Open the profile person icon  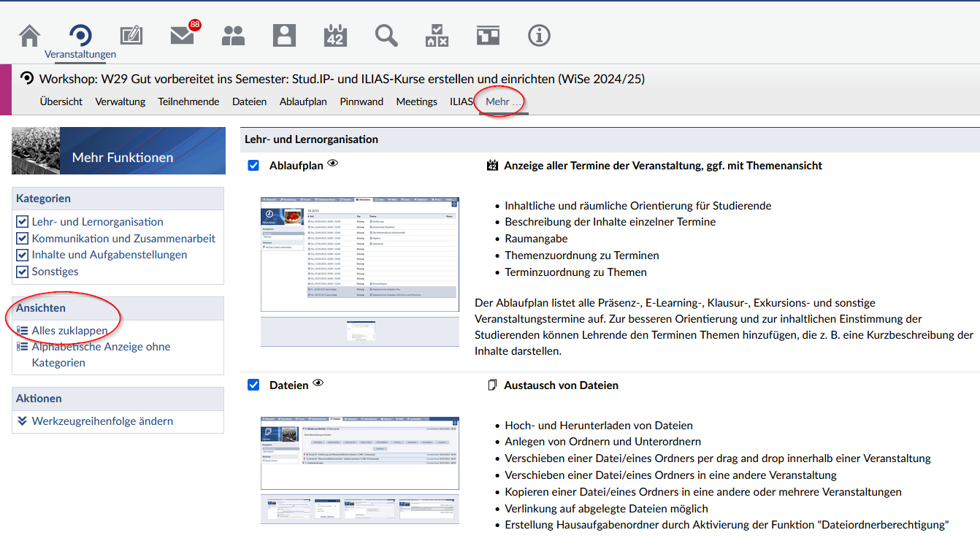click(284, 35)
